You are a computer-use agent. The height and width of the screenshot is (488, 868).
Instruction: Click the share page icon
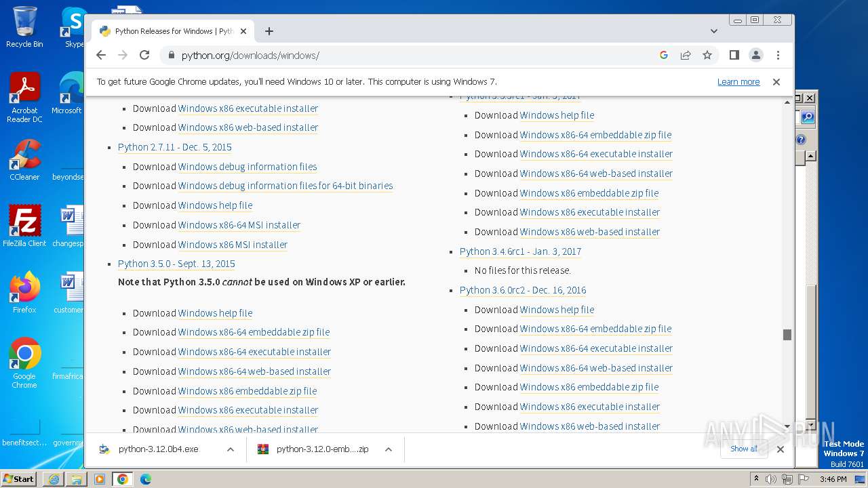686,55
